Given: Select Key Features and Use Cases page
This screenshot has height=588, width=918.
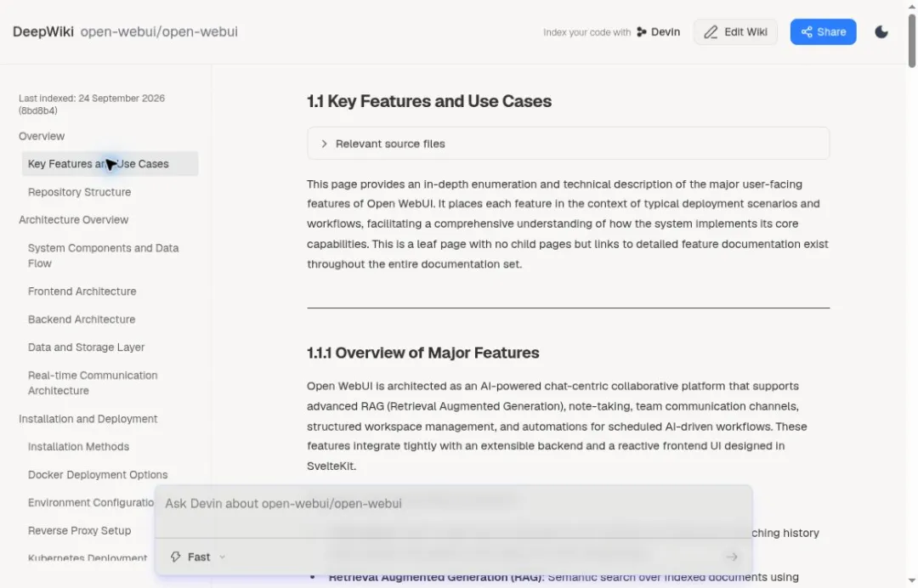Looking at the screenshot, I should pos(110,164).
